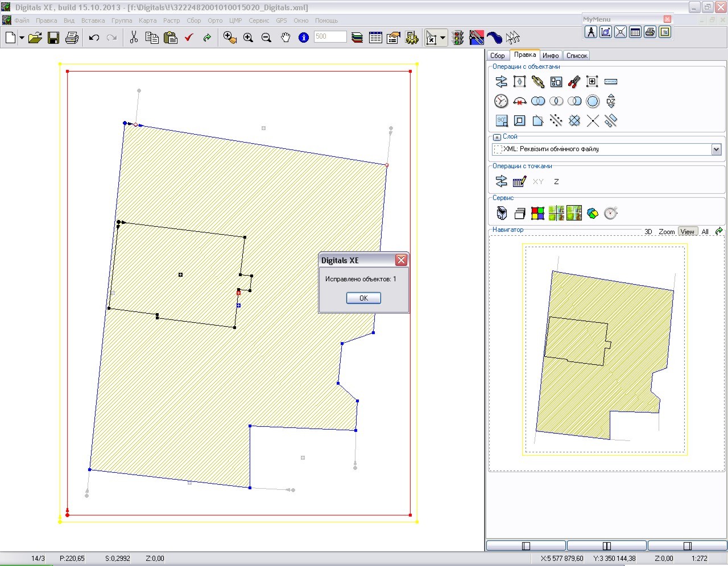The height and width of the screenshot is (566, 728).
Task: Cut selection with the scissors icon
Action: coord(134,38)
